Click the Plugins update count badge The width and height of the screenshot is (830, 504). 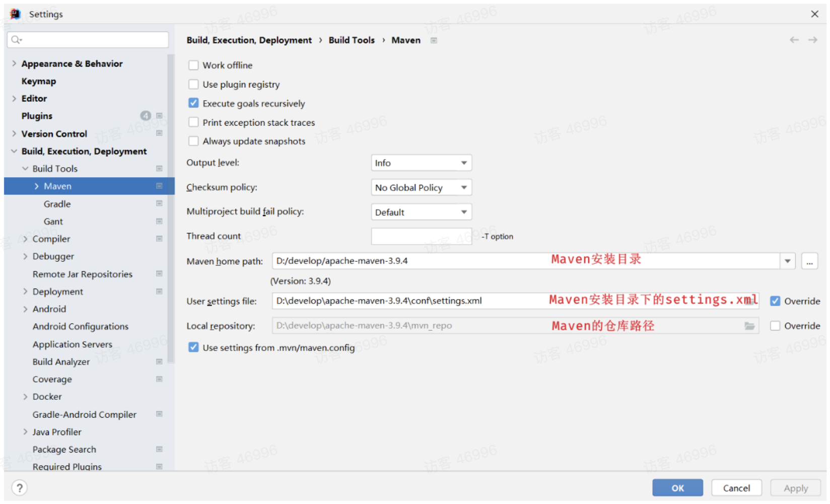[x=146, y=116]
